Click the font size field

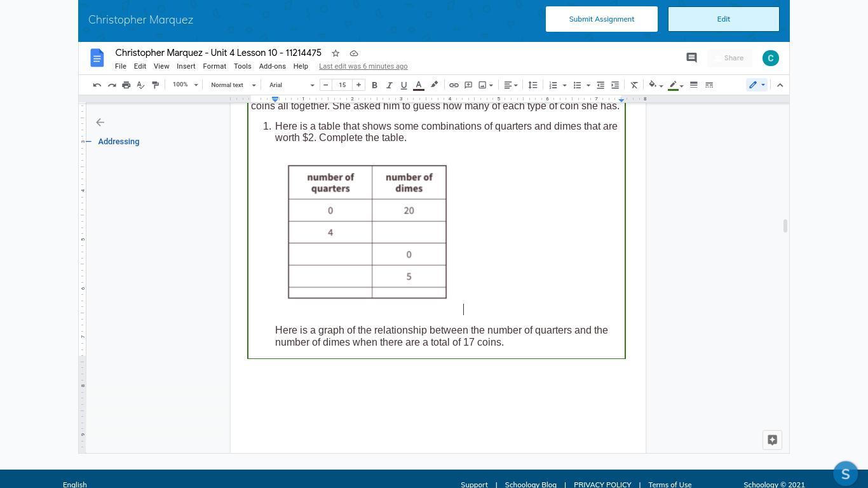click(x=342, y=85)
